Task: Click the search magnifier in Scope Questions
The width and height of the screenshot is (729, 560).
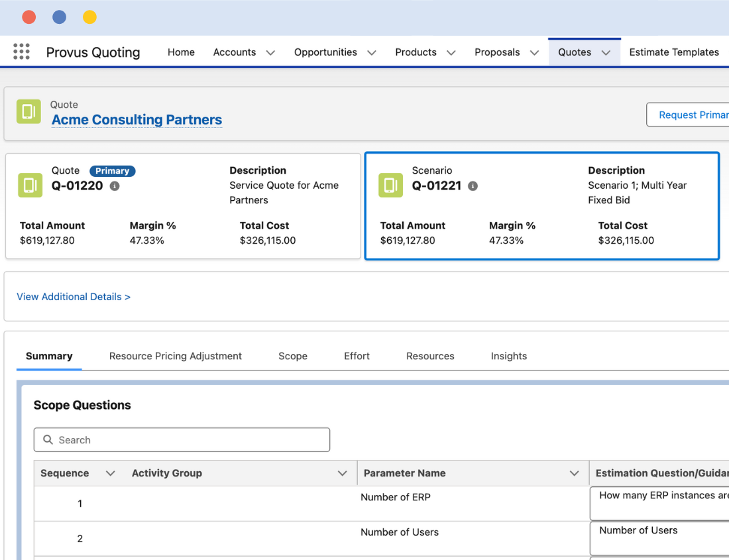Action: coord(47,439)
